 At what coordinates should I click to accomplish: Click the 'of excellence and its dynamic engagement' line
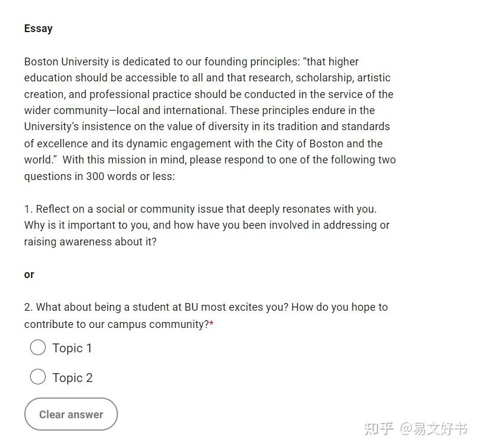[x=203, y=144]
